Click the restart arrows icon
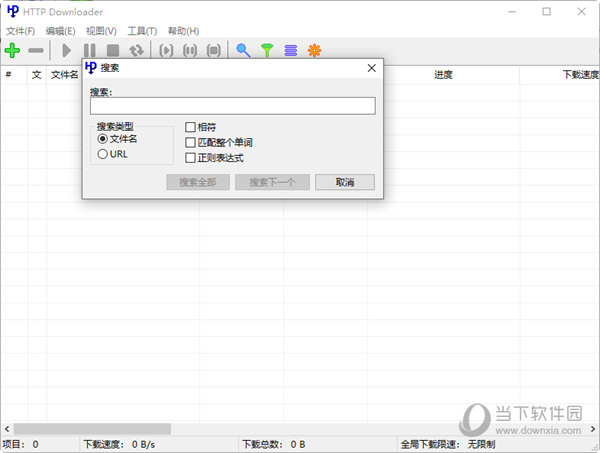This screenshot has width=600, height=453. [136, 51]
